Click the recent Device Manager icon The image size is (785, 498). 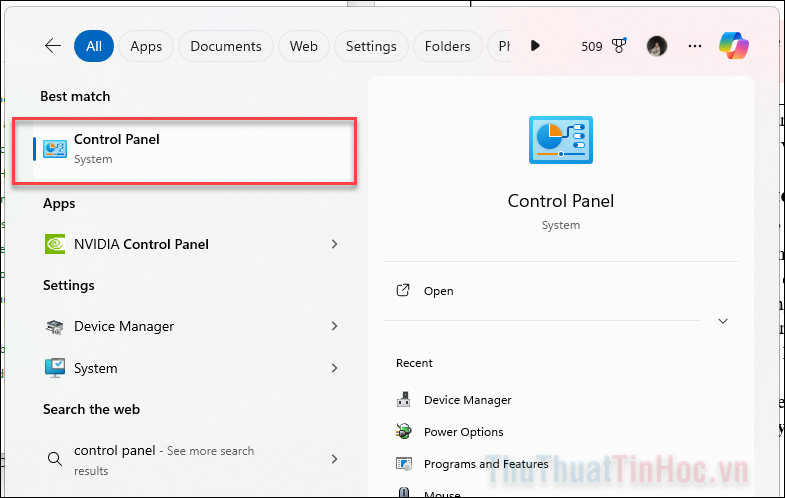point(404,399)
